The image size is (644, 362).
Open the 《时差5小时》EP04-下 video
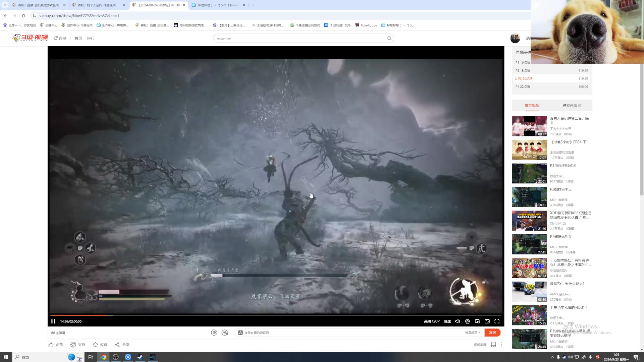552,149
